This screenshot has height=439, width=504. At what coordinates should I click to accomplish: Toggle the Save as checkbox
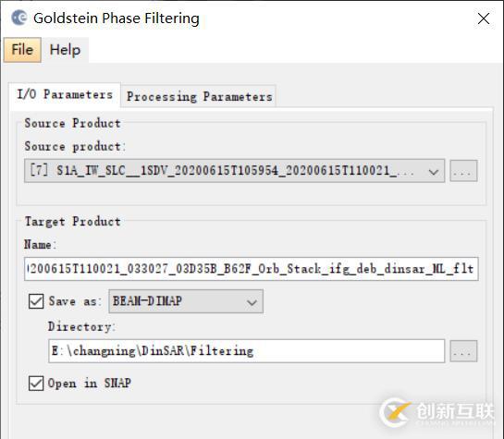click(36, 301)
